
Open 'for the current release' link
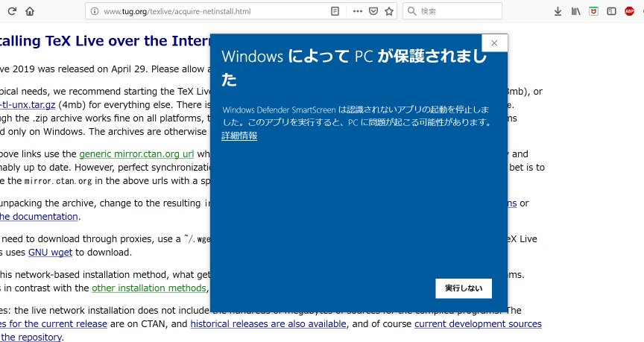click(x=54, y=323)
